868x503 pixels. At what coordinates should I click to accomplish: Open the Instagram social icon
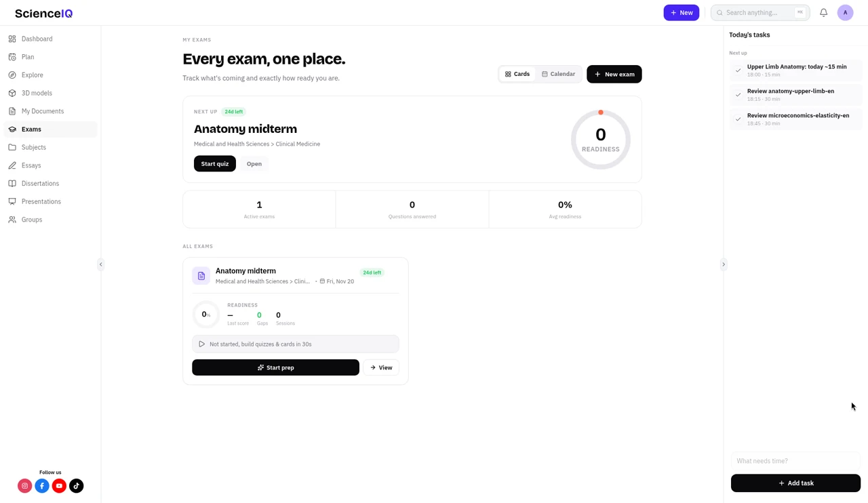point(25,486)
